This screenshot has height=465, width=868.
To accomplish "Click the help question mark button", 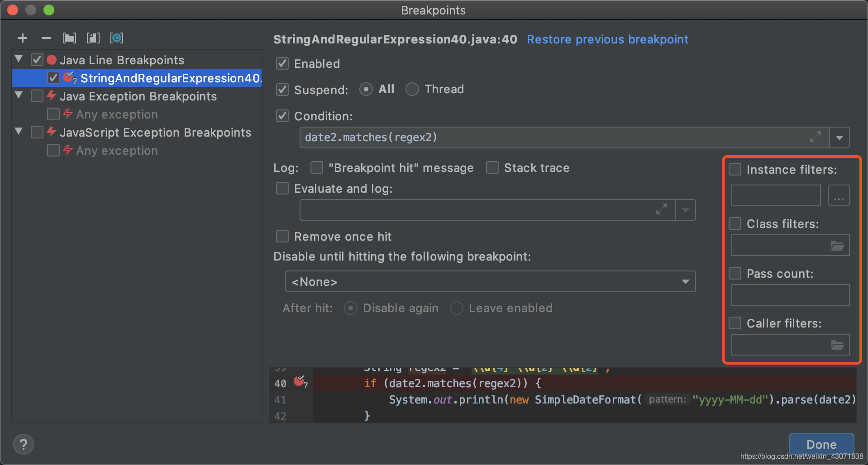I will pyautogui.click(x=24, y=445).
